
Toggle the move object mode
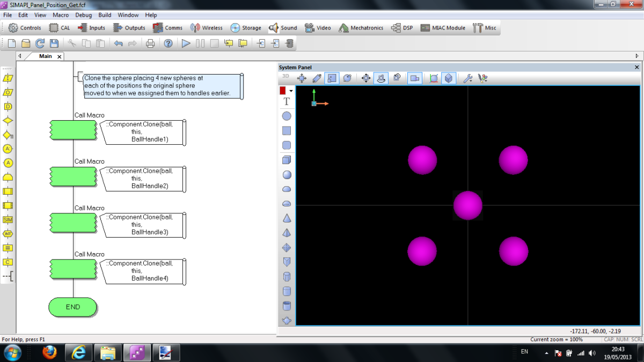(x=302, y=78)
